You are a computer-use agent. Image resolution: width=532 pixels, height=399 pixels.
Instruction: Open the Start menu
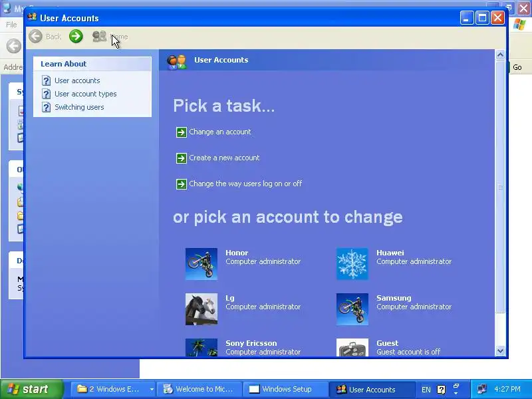coord(31,389)
